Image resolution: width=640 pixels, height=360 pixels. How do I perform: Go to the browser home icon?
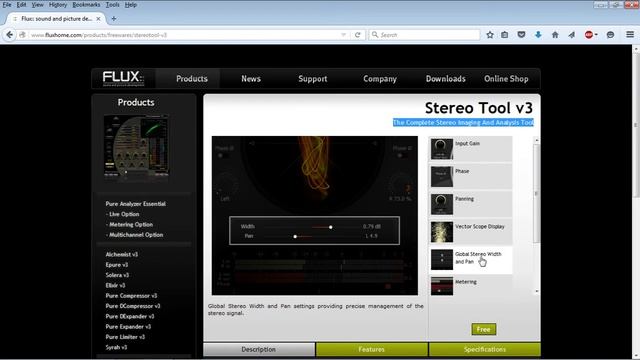point(555,35)
